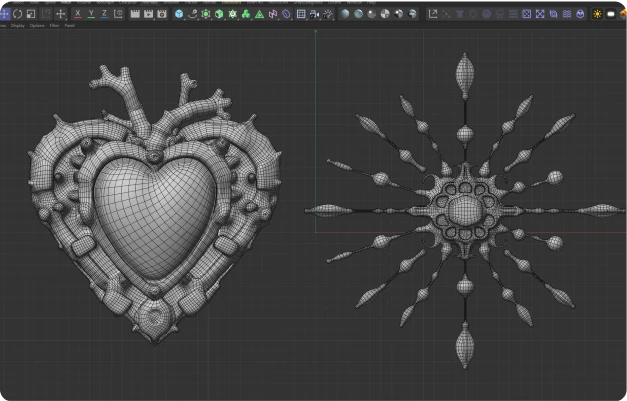Select the branching coral atop the heart

click(158, 106)
